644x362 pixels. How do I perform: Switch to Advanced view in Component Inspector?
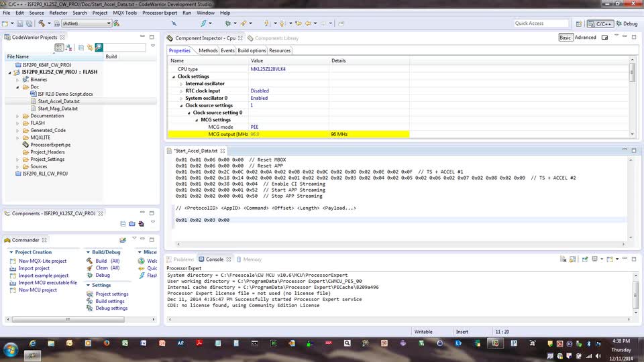[585, 38]
